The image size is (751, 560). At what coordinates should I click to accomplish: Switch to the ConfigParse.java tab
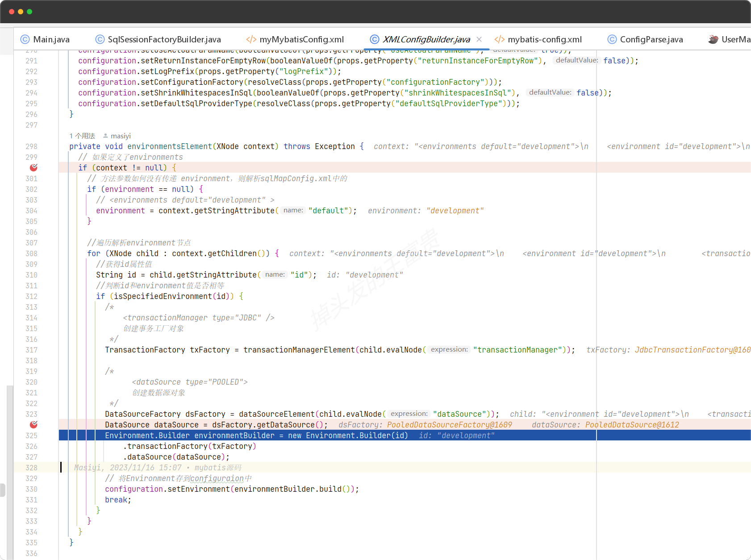pos(645,39)
